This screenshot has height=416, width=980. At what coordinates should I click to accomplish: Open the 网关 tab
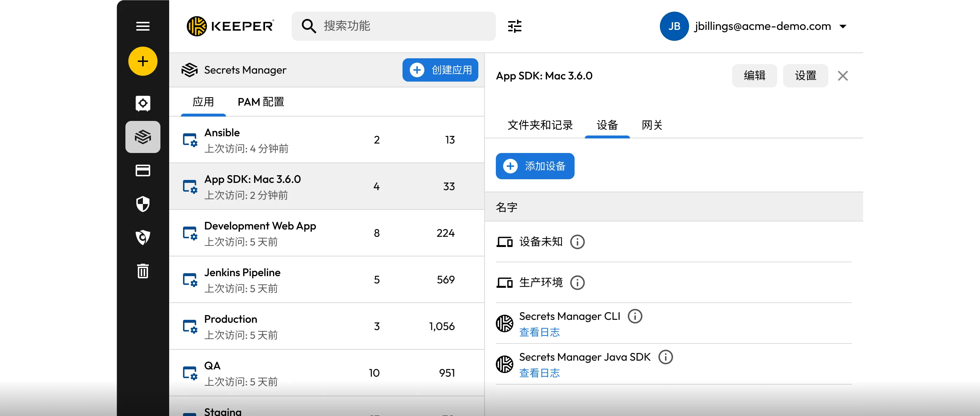coord(652,125)
